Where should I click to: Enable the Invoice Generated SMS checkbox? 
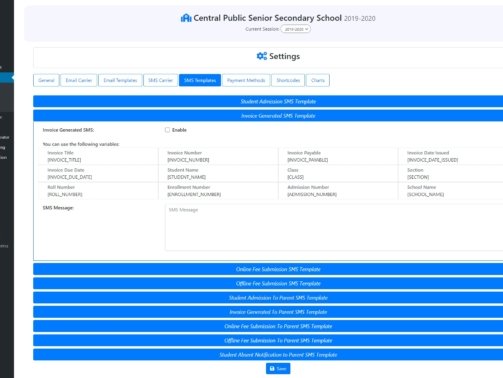pos(167,130)
